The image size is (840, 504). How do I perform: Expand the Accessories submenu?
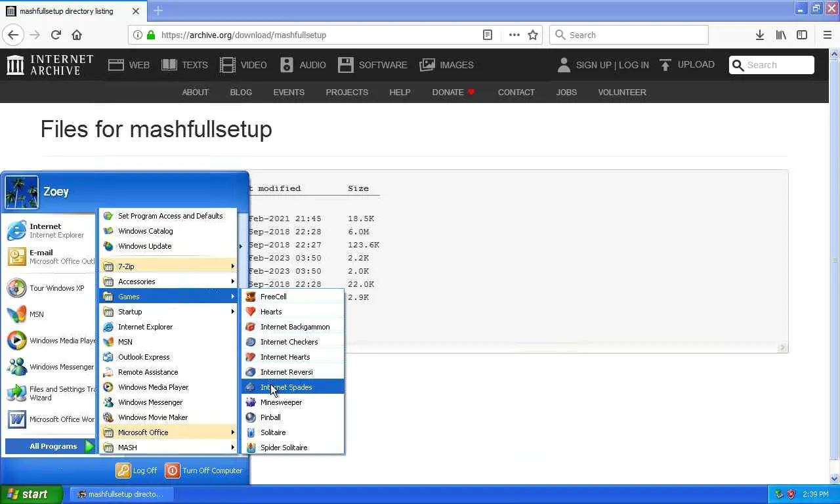pos(168,282)
